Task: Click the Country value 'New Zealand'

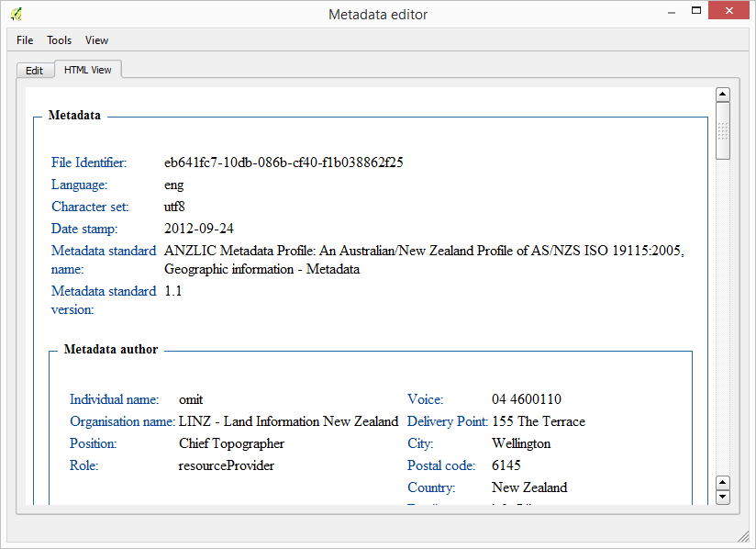Action: pyautogui.click(x=530, y=487)
